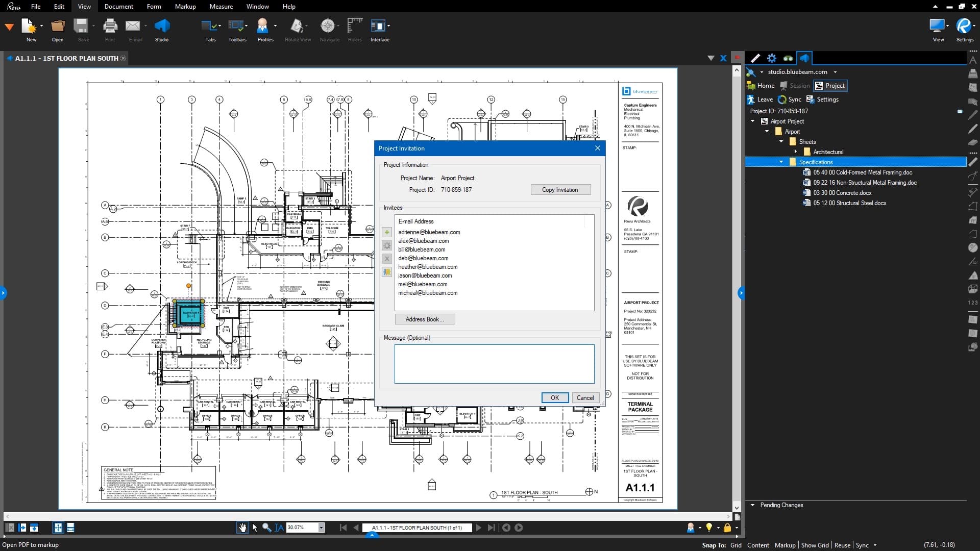Image resolution: width=980 pixels, height=551 pixels.
Task: Open the Address Book button
Action: pyautogui.click(x=424, y=319)
